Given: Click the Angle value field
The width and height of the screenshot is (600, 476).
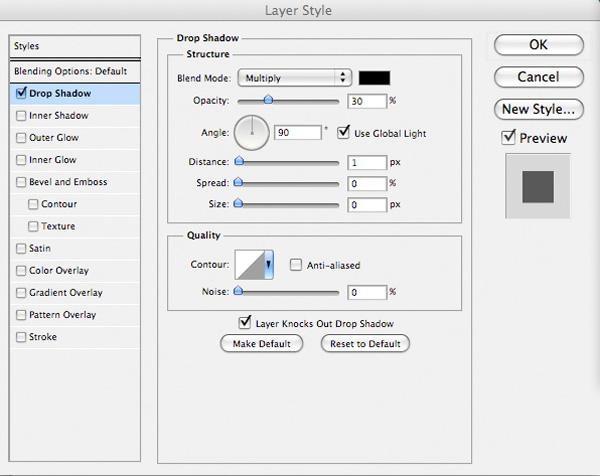Looking at the screenshot, I should 298,133.
